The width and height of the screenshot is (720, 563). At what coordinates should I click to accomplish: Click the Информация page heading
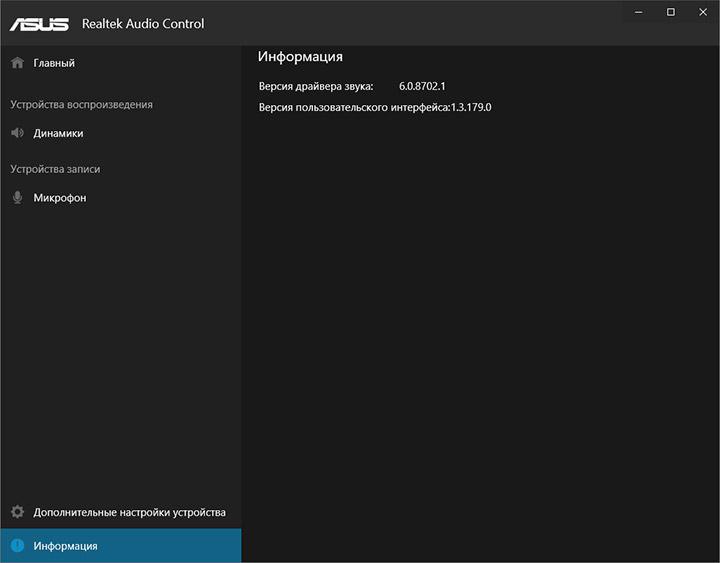click(300, 57)
